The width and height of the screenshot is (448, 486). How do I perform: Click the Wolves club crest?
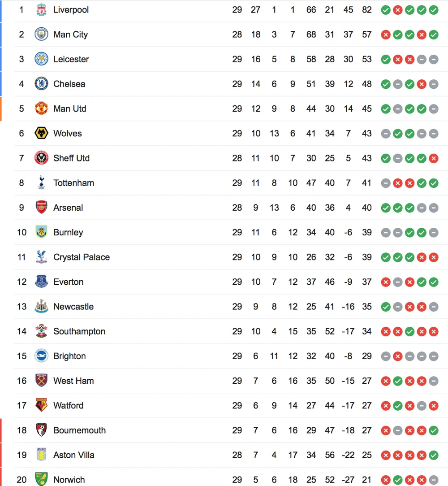click(x=41, y=133)
